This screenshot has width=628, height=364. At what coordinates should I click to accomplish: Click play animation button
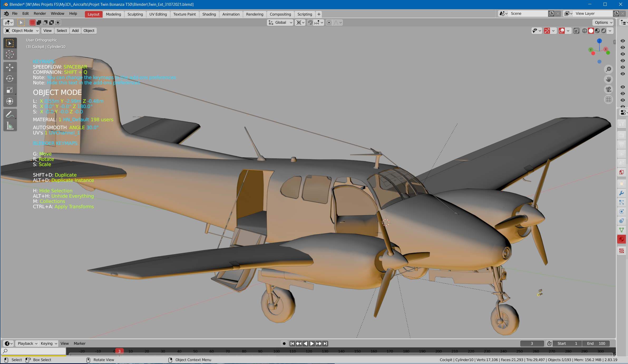pos(312,343)
